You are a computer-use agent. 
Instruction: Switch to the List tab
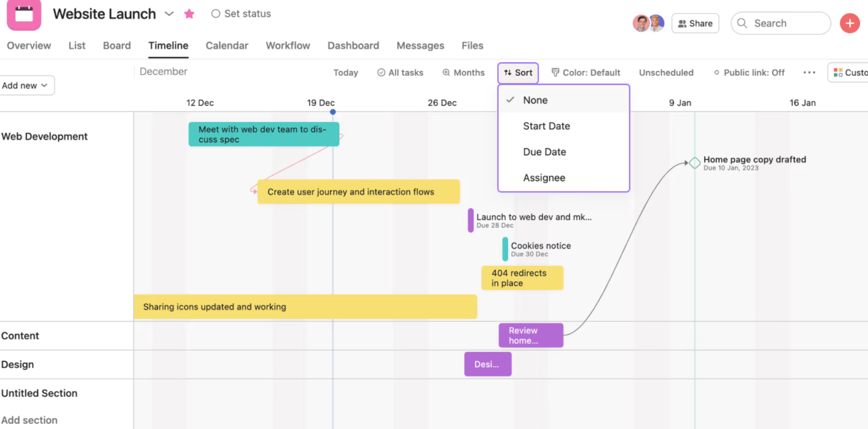coord(77,46)
